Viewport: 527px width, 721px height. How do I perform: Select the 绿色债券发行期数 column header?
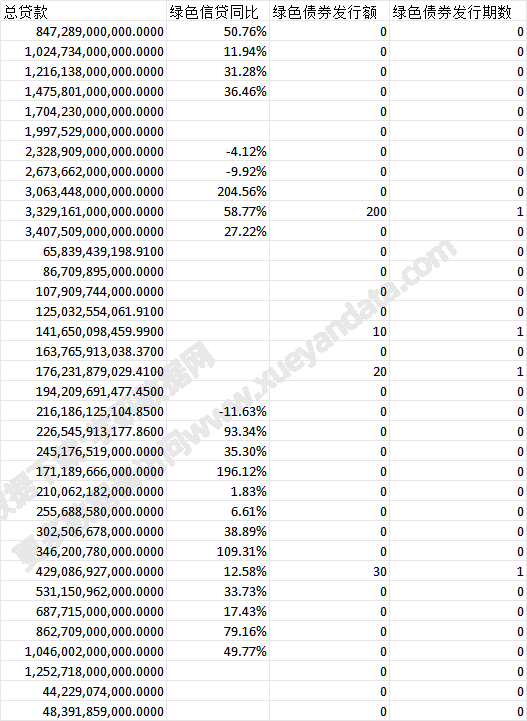(x=458, y=12)
